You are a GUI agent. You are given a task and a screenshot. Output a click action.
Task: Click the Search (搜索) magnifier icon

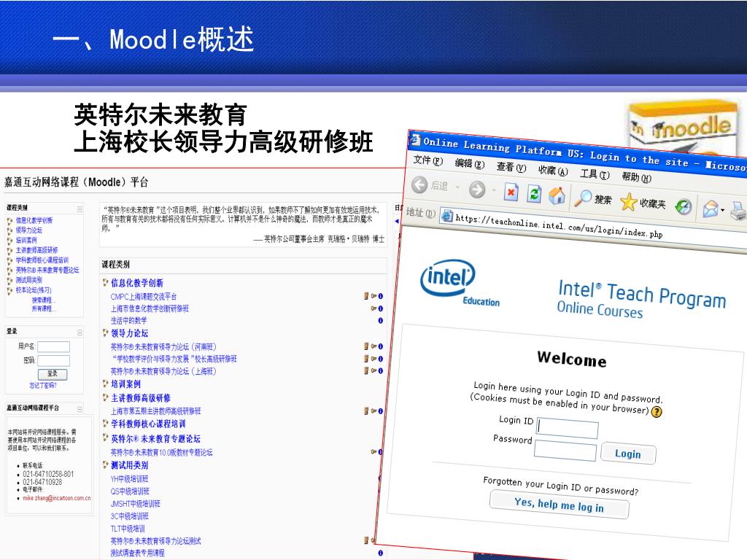click(x=582, y=198)
